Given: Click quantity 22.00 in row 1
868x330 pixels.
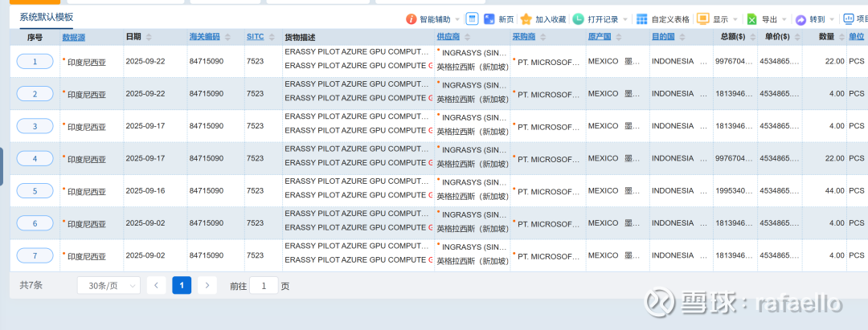Looking at the screenshot, I should [x=835, y=61].
